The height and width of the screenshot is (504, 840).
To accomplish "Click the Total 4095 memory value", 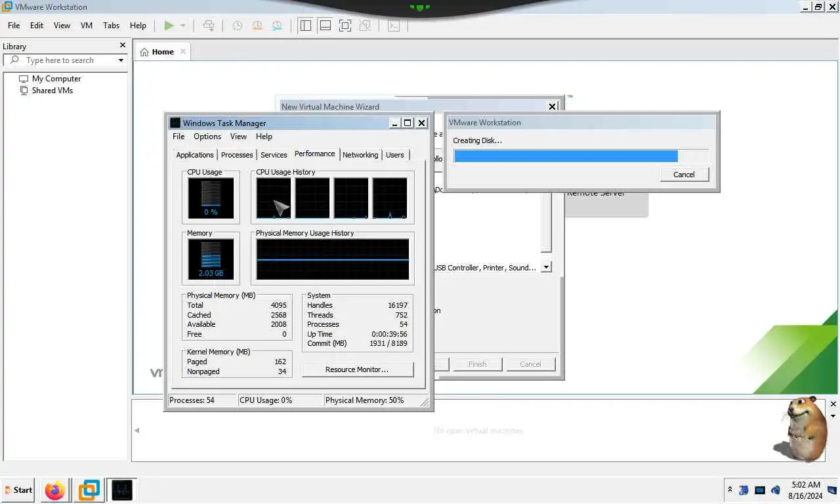I will 278,305.
